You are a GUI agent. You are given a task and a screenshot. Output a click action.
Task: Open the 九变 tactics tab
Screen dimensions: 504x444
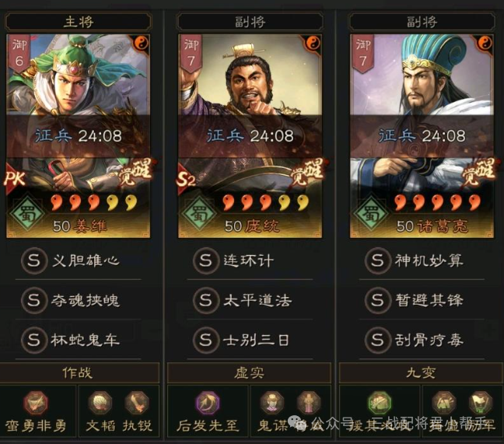click(x=421, y=372)
